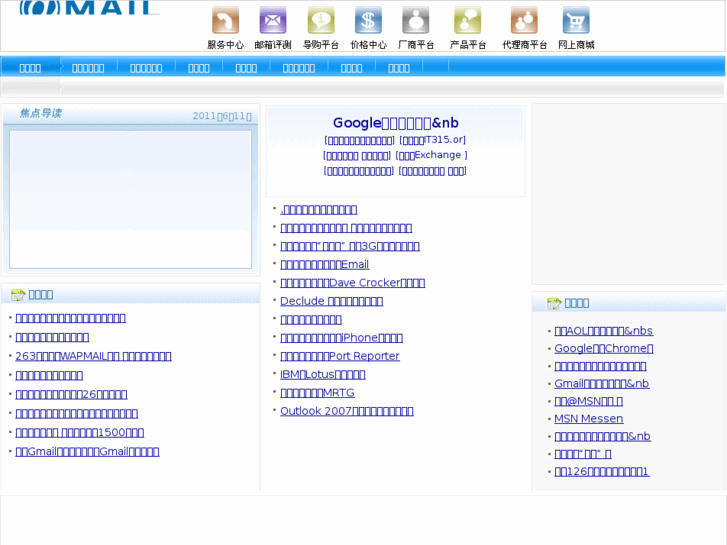
Task: Open the 服务中心 service center icon
Action: tap(225, 20)
